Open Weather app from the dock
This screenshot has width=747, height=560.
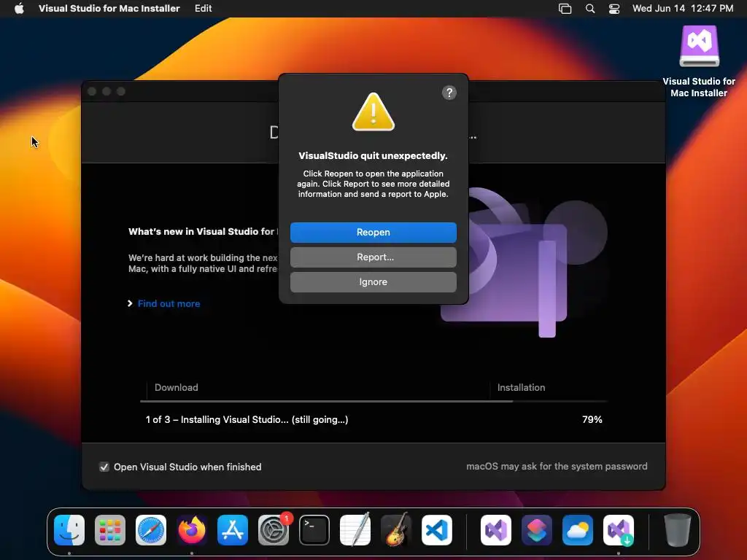pyautogui.click(x=578, y=529)
